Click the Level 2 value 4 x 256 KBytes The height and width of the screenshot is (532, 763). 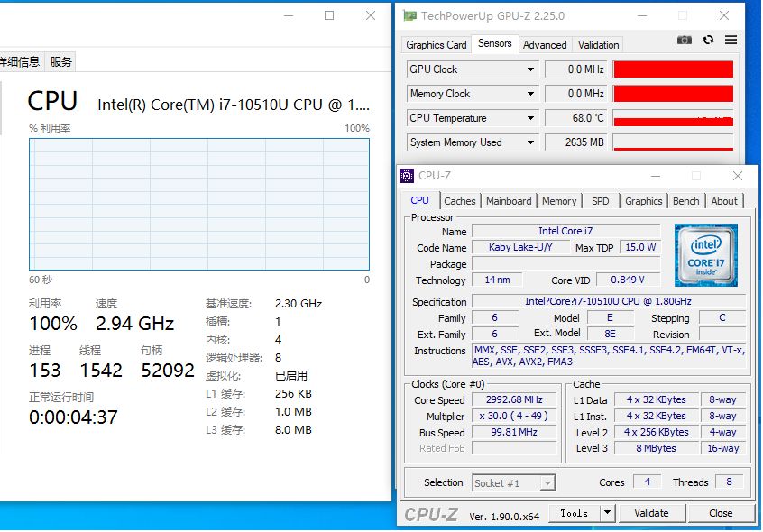point(656,432)
